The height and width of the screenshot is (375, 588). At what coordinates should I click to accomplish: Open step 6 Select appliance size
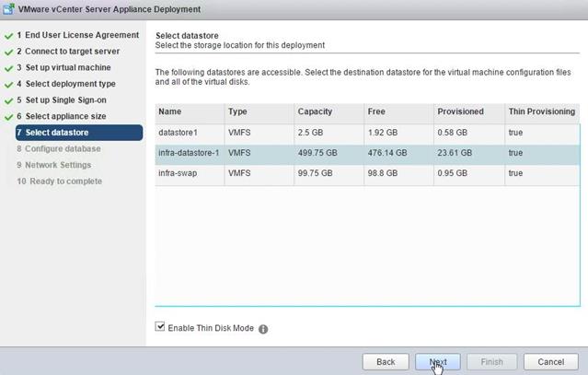point(62,116)
